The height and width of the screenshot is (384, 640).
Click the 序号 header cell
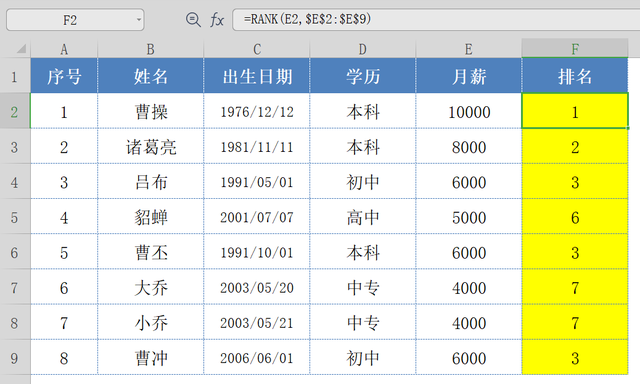(64, 75)
